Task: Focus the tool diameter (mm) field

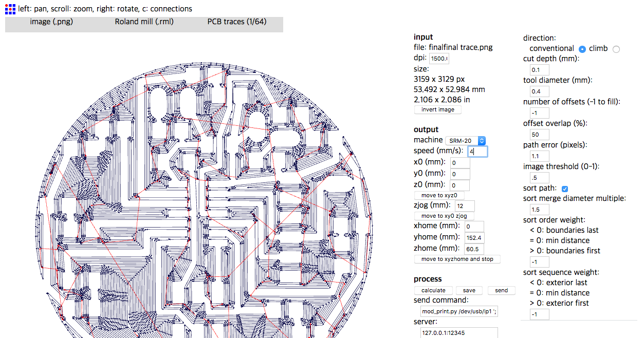Action: point(539,91)
